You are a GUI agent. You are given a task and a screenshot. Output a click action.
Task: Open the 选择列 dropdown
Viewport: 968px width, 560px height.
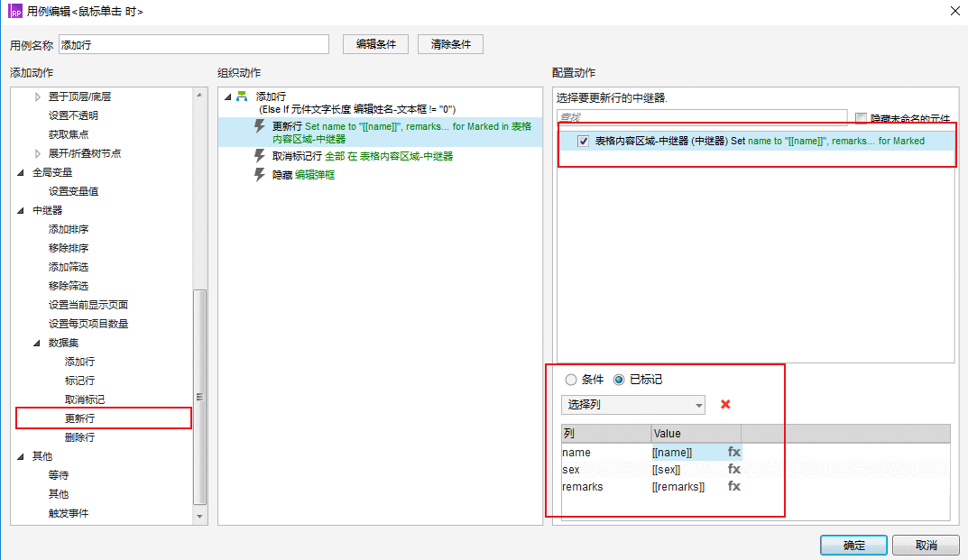(632, 404)
